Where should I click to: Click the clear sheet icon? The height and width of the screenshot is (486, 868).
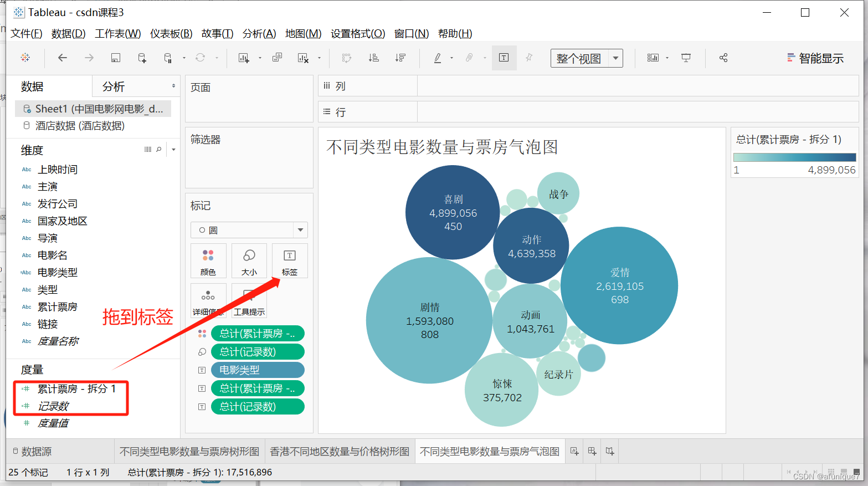[x=303, y=58]
